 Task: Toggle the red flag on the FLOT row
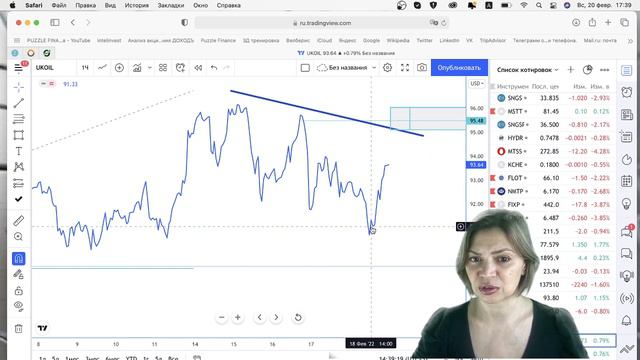click(493, 178)
